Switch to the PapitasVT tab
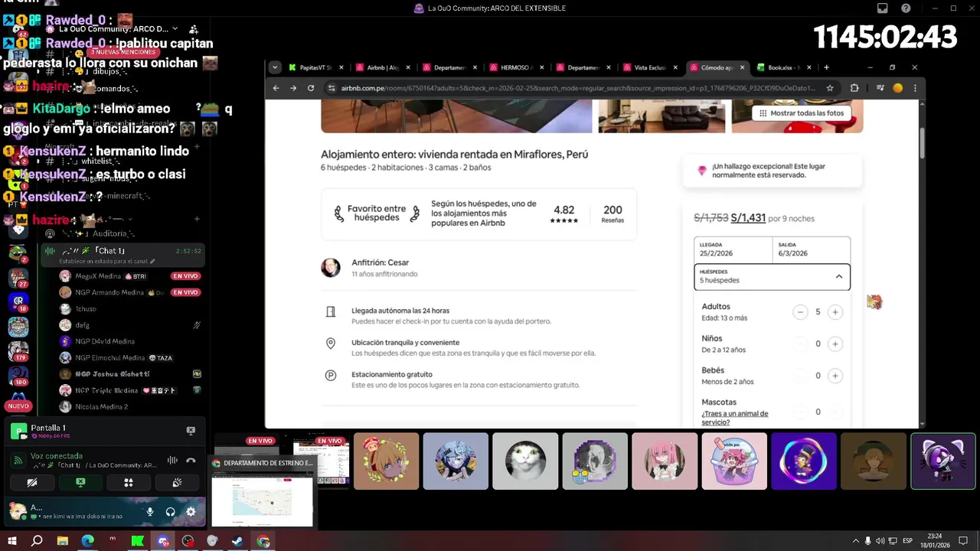980x551 pixels. point(316,67)
